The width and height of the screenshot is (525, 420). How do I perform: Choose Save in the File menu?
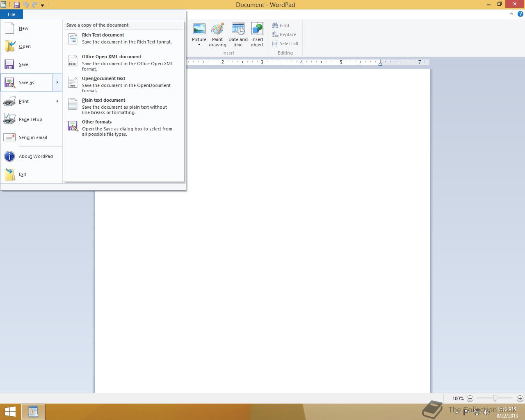coord(23,64)
